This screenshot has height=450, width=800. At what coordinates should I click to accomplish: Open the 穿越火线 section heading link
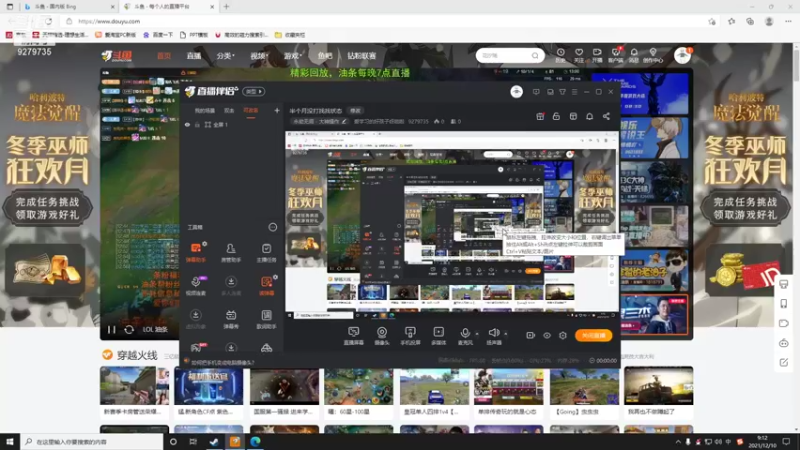(137, 355)
